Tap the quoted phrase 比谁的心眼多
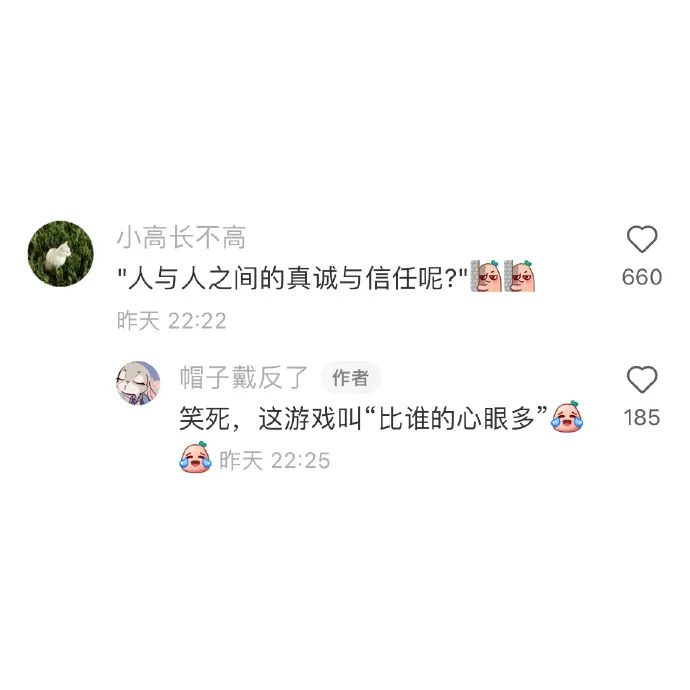The image size is (690, 690). pos(456,418)
